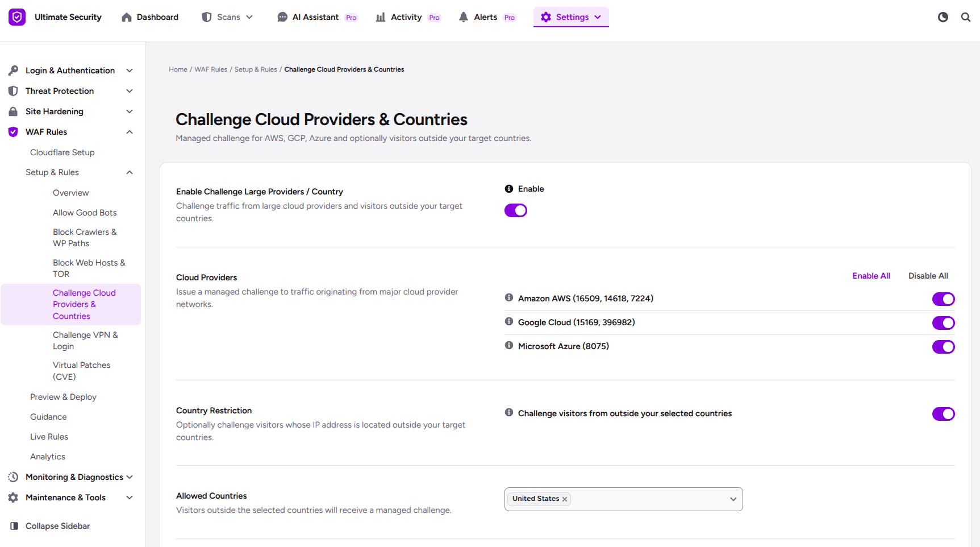This screenshot has height=547, width=980.
Task: Click the Alerts bell icon
Action: [x=464, y=17]
